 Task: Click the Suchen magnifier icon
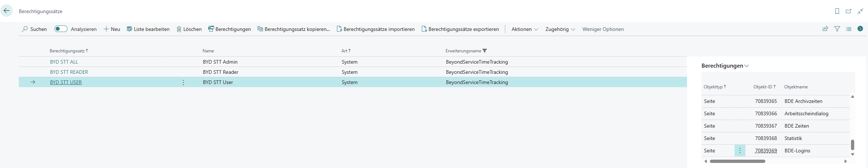25,29
